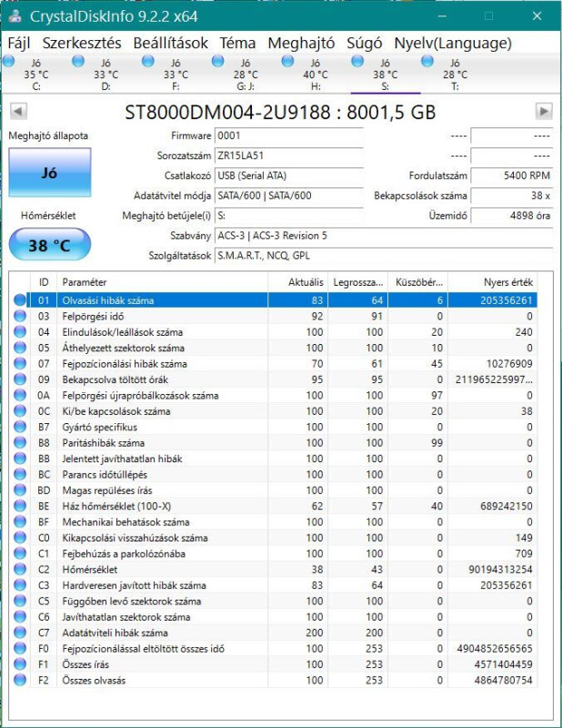
Task: Click the Fordulatszám field 5400 RPM
Action: pyautogui.click(x=511, y=176)
